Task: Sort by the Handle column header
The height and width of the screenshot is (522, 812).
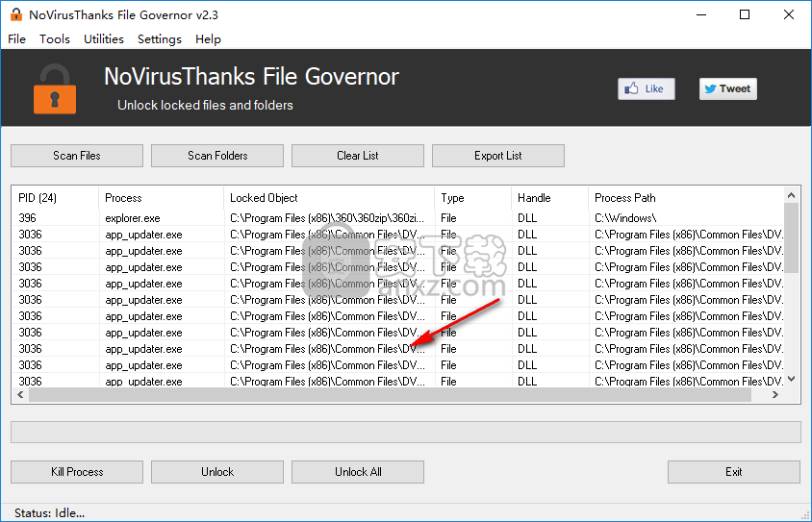Action: pyautogui.click(x=550, y=198)
